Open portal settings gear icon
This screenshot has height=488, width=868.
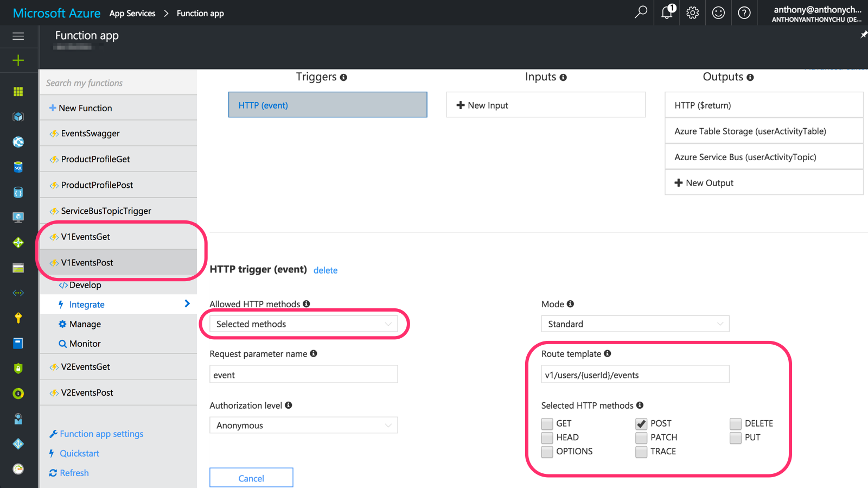(692, 12)
